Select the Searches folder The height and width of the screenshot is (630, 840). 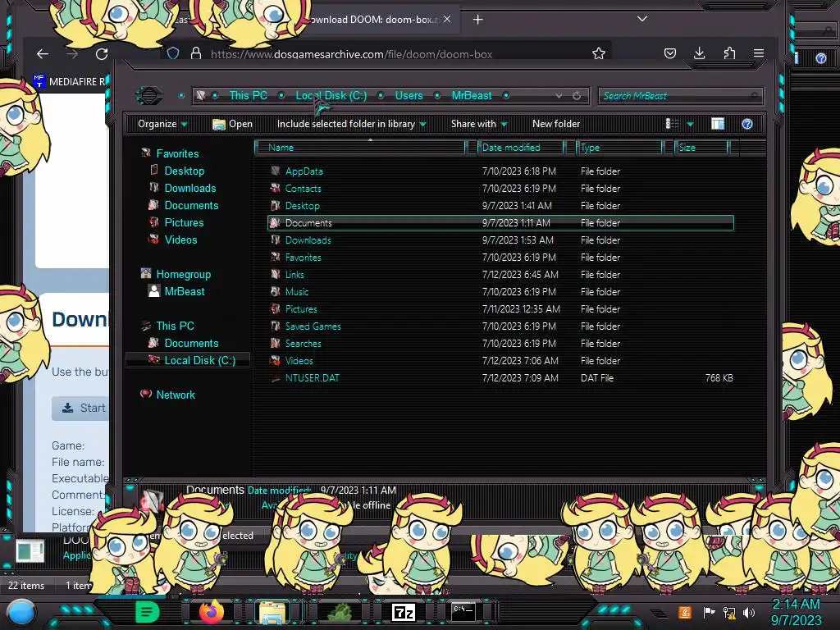pos(304,344)
